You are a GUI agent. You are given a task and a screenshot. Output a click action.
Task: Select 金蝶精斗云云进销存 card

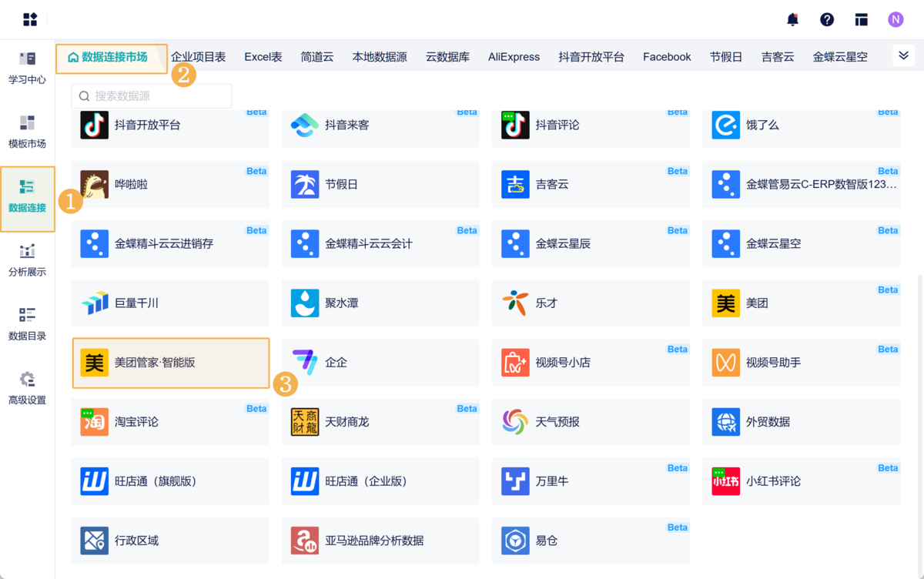170,243
